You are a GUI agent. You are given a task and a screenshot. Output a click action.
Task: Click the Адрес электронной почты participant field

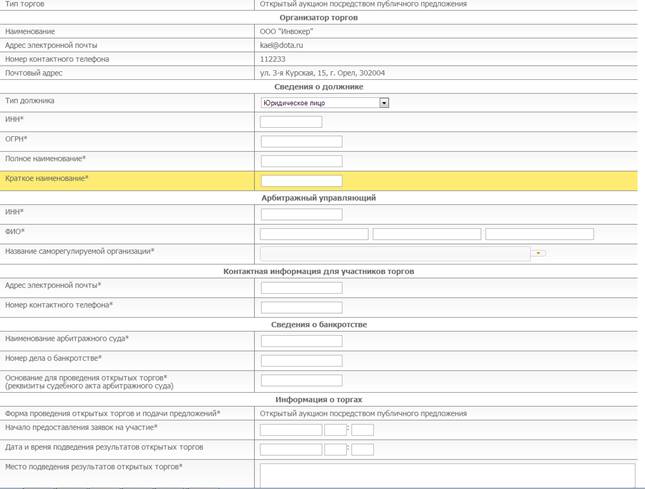(301, 288)
